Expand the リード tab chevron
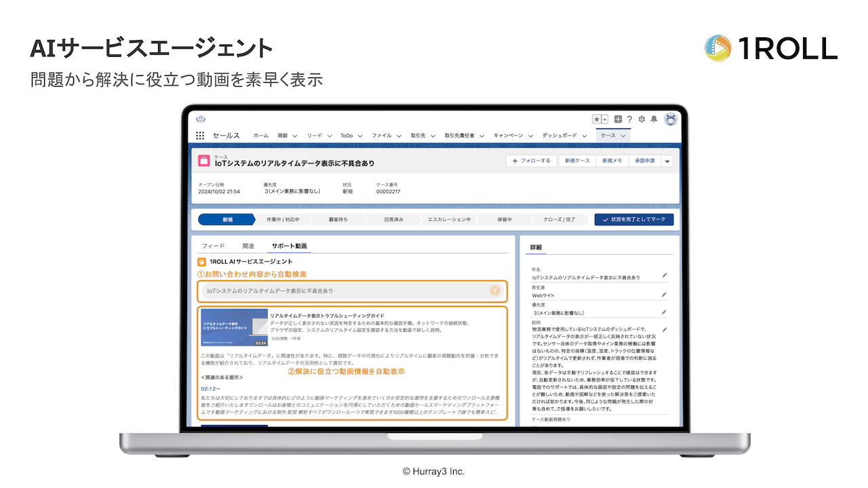The width and height of the screenshot is (868, 488). point(329,136)
